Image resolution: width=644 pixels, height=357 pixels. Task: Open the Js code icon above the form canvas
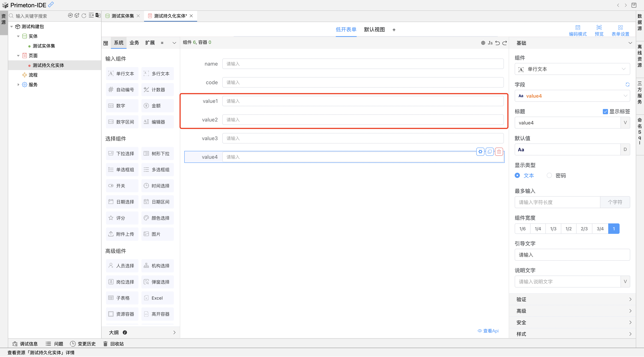[490, 43]
